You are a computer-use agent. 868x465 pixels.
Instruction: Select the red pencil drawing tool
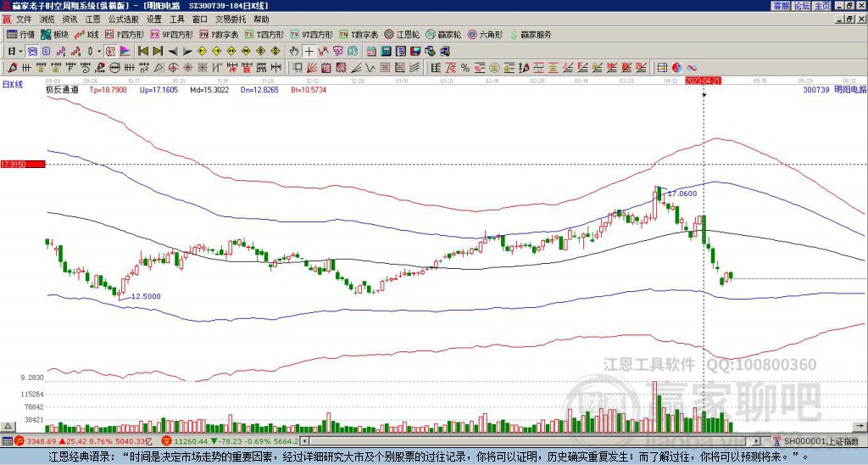[x=12, y=68]
